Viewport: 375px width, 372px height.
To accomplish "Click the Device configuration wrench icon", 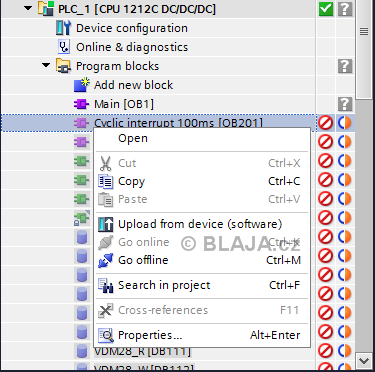I will tap(63, 28).
